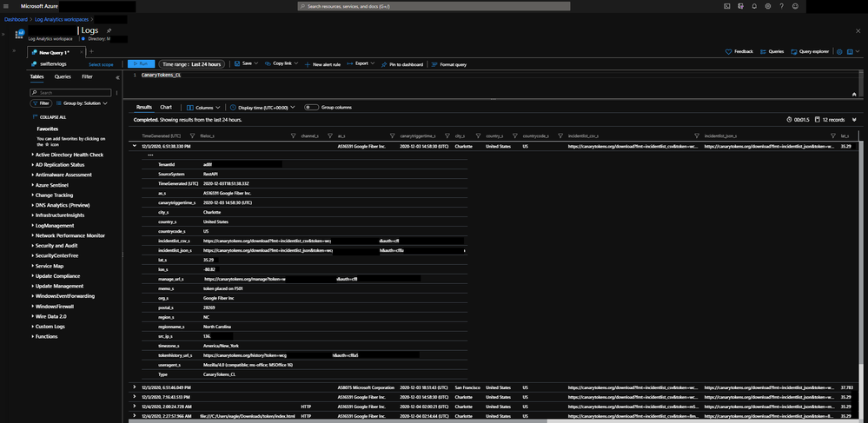Switch to the Results tab
The height and width of the screenshot is (423, 868).
click(x=144, y=108)
